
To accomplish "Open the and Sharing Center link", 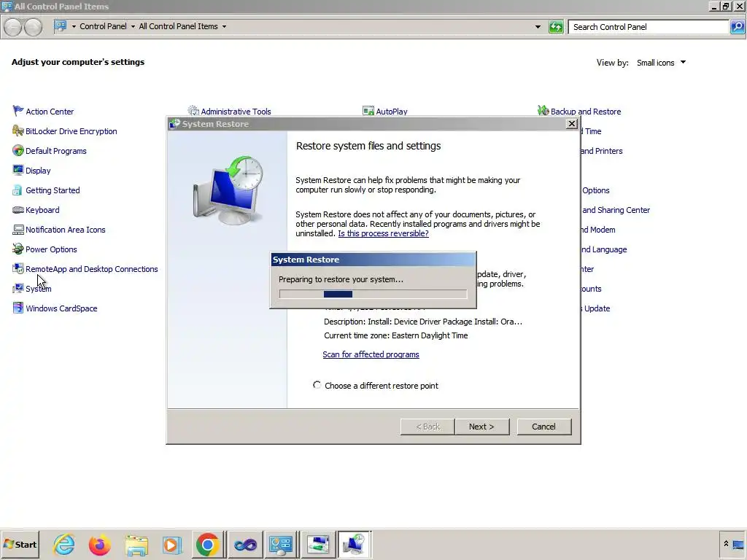I will [x=616, y=210].
